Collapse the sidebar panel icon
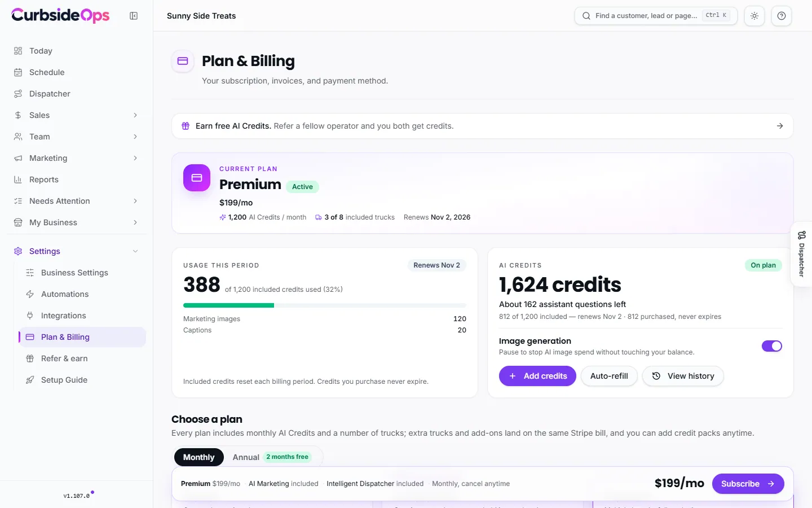This screenshot has width=812, height=508. point(134,16)
